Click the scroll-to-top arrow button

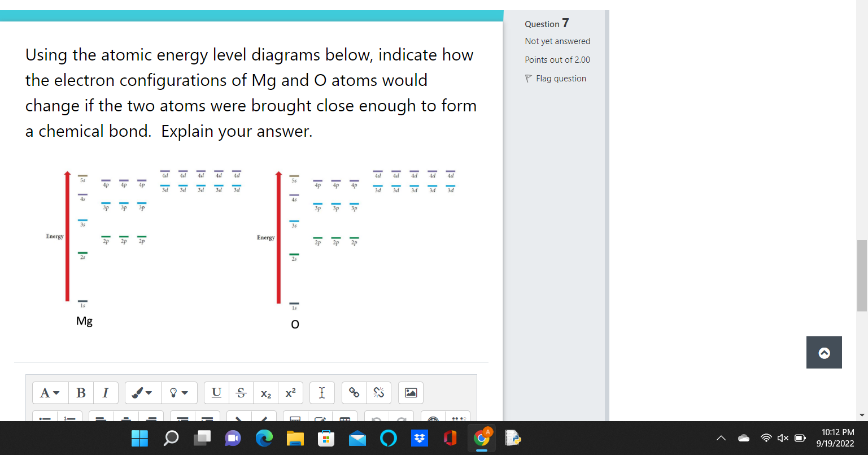tap(824, 353)
